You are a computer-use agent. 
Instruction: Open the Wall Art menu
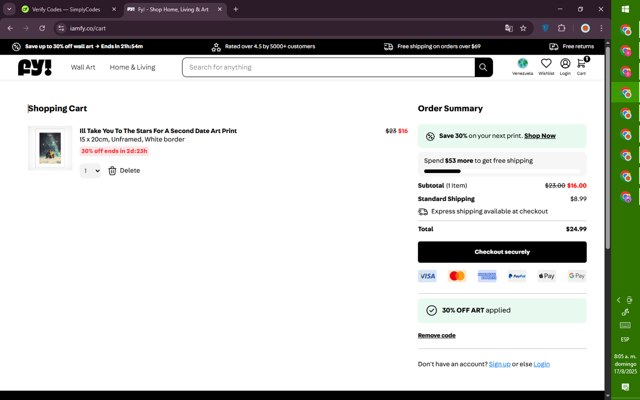coord(83,67)
